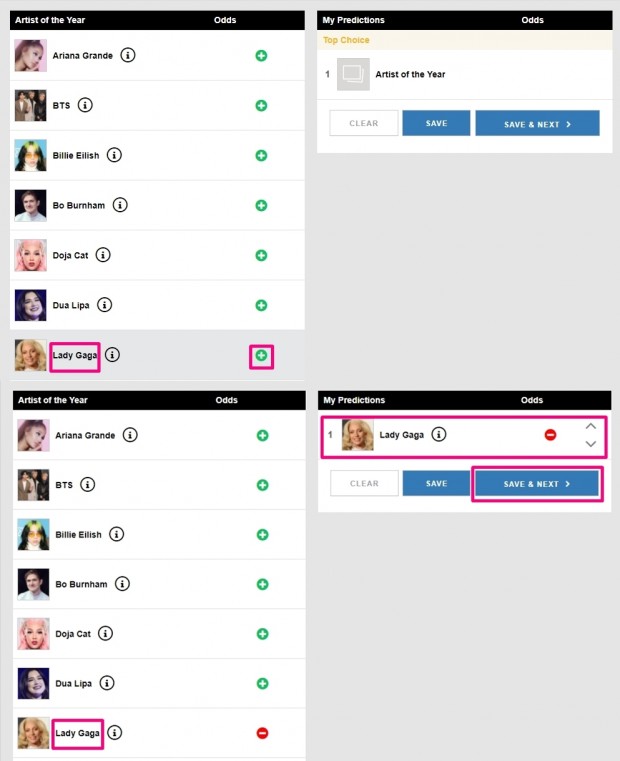Add BTS using the plus in the lower list

click(x=262, y=485)
